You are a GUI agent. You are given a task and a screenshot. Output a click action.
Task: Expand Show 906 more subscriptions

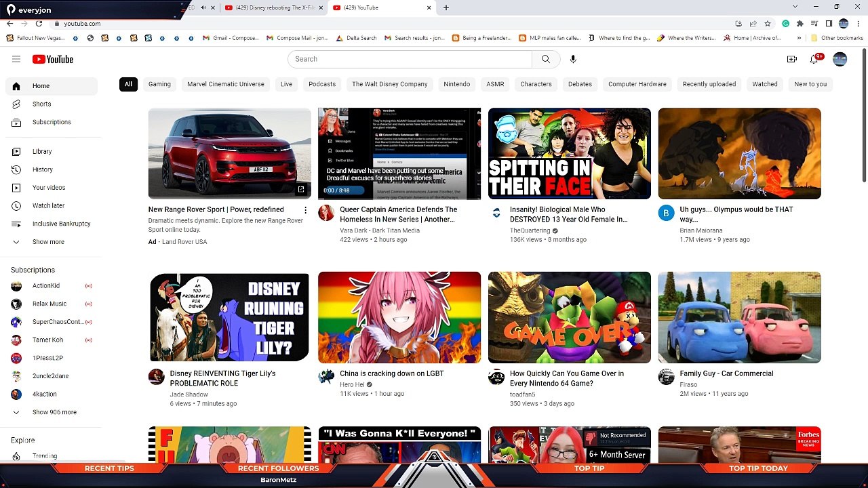click(52, 412)
